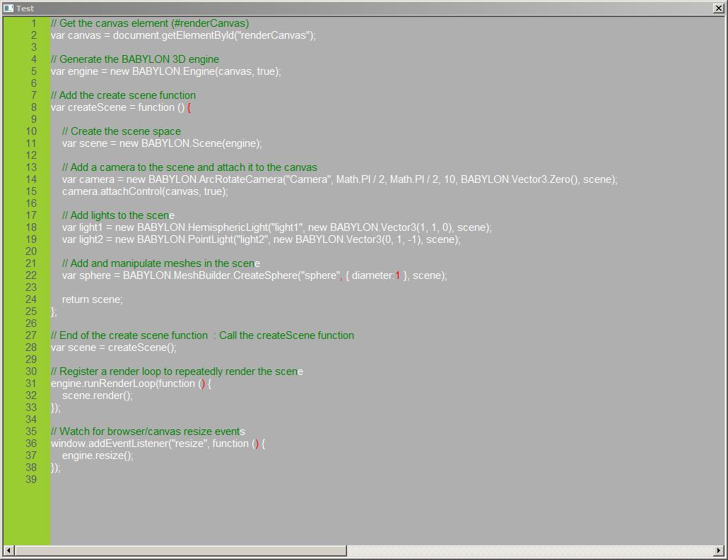Image resolution: width=728 pixels, height=560 pixels.
Task: Click the comment "// Add the create scene function"
Action: pyautogui.click(x=123, y=95)
